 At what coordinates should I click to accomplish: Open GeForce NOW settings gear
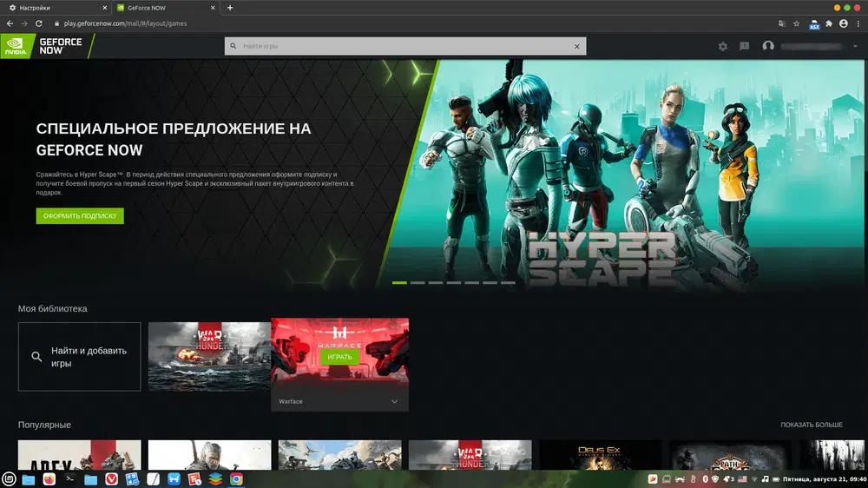pyautogui.click(x=722, y=47)
